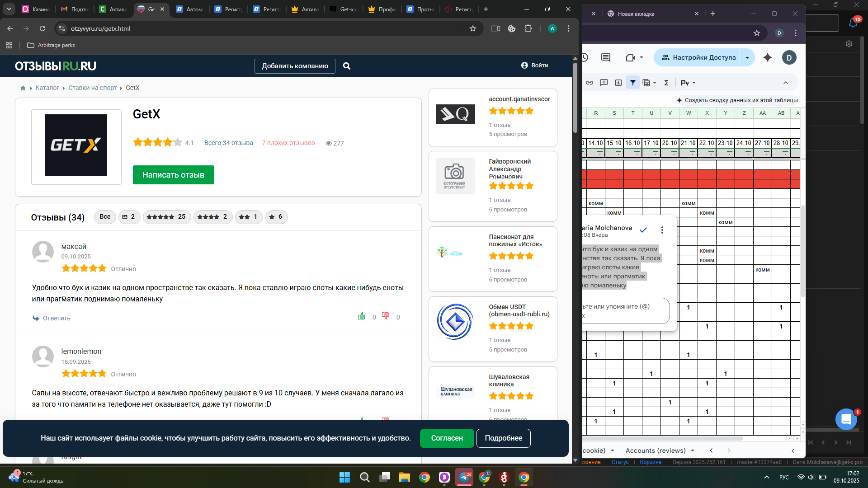
Task: Click thumbs down on максай's review
Action: 386,316
